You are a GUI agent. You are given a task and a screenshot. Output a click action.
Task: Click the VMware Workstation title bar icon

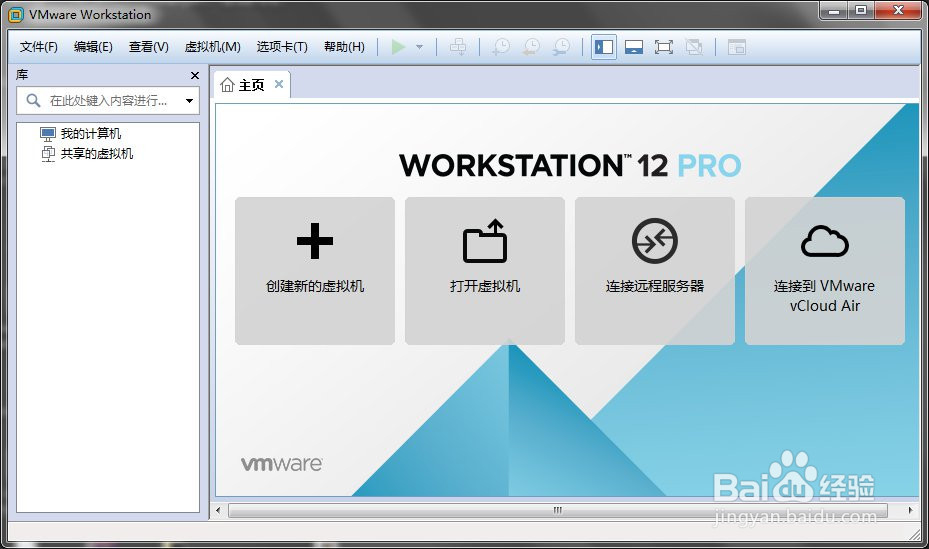click(x=16, y=14)
